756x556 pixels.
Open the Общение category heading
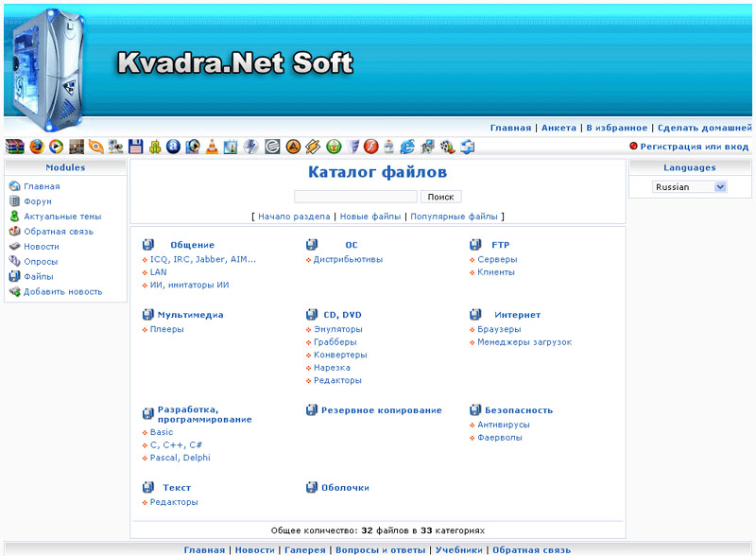(193, 245)
